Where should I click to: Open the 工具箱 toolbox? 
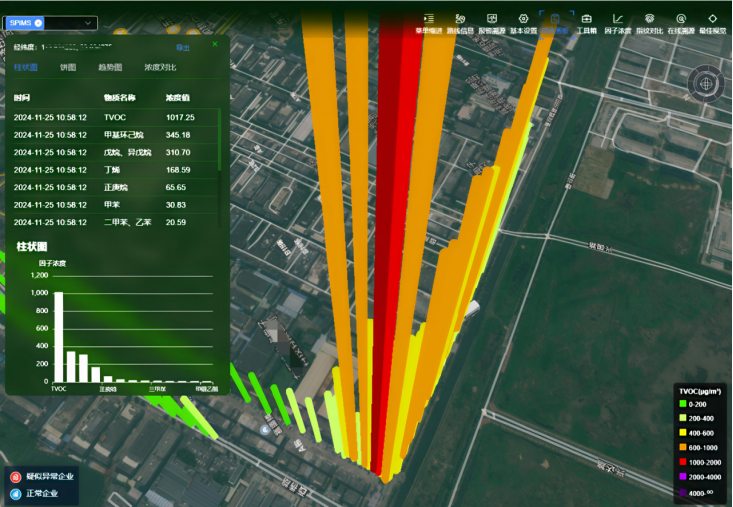pos(586,23)
